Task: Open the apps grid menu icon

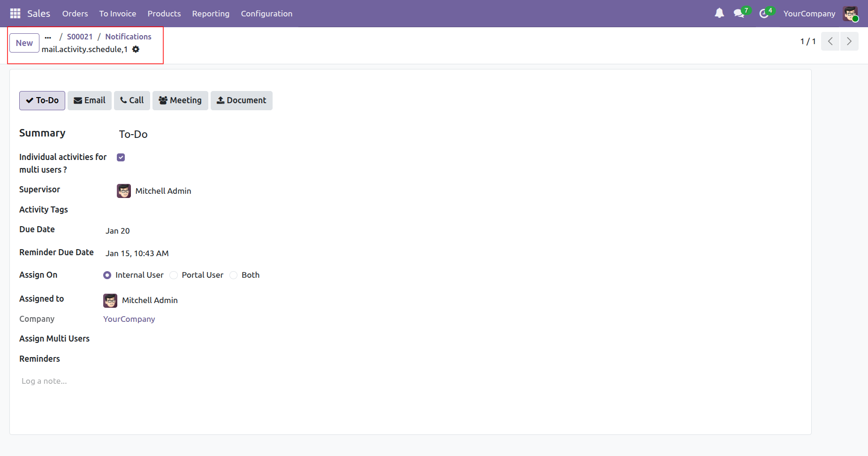Action: point(15,14)
